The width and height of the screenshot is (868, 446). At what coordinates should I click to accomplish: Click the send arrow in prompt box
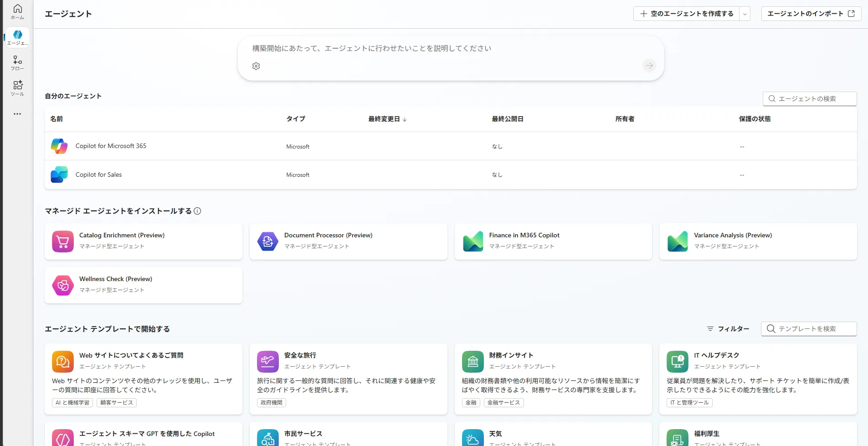[649, 66]
